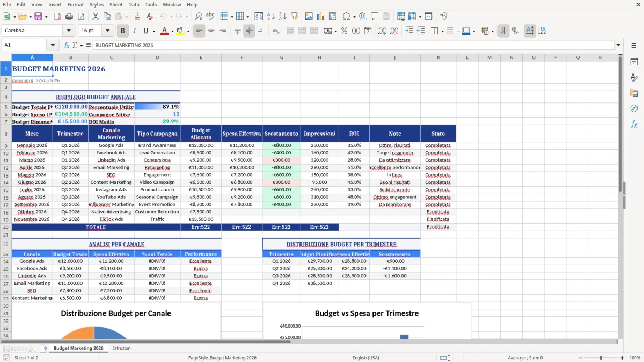Viewport: 644px width, 362px height.
Task: Toggle Underline formatting
Action: (146, 31)
